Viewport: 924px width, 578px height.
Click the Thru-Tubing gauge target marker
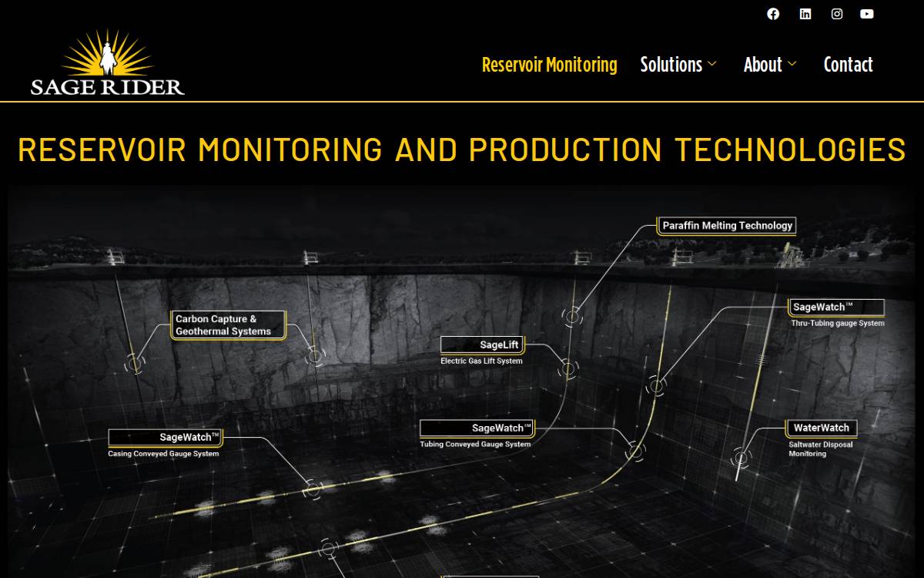click(655, 385)
